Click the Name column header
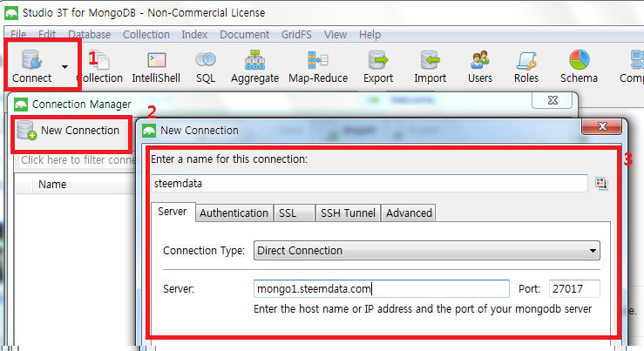The image size is (644, 351). pyautogui.click(x=52, y=185)
